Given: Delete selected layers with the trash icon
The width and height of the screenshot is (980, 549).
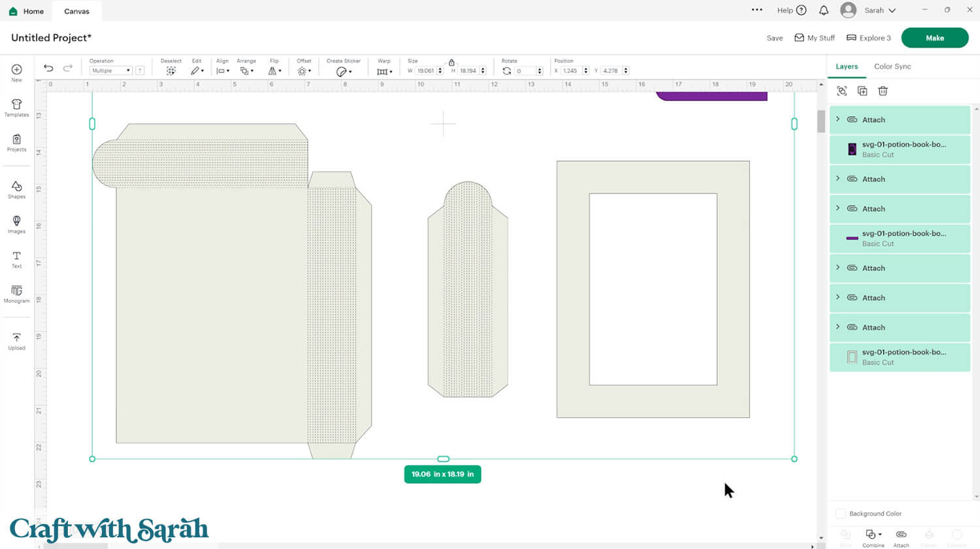Looking at the screenshot, I should click(883, 91).
